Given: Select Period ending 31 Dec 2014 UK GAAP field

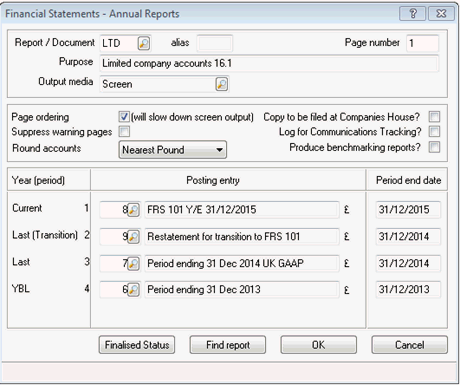Looking at the screenshot, I should tap(242, 263).
